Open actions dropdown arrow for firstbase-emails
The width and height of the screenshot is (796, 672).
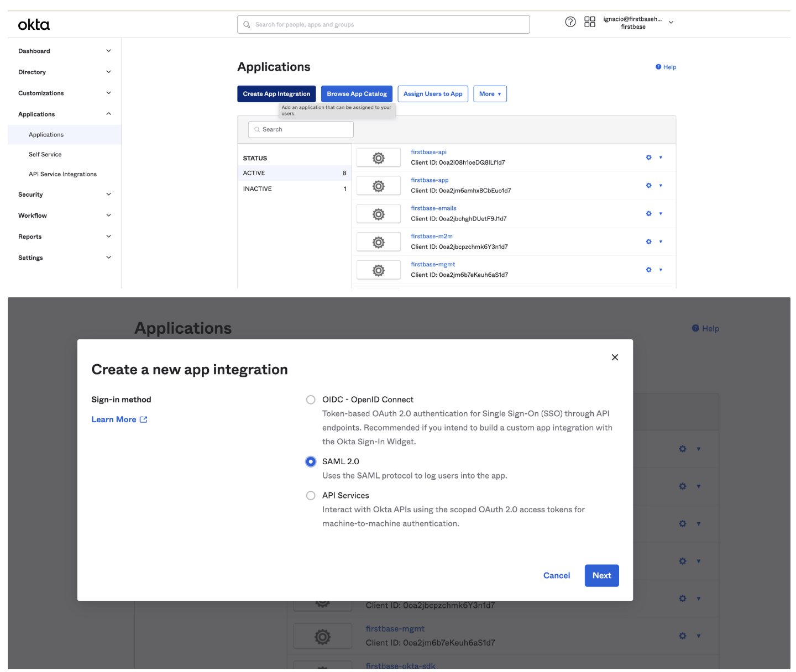click(x=661, y=214)
